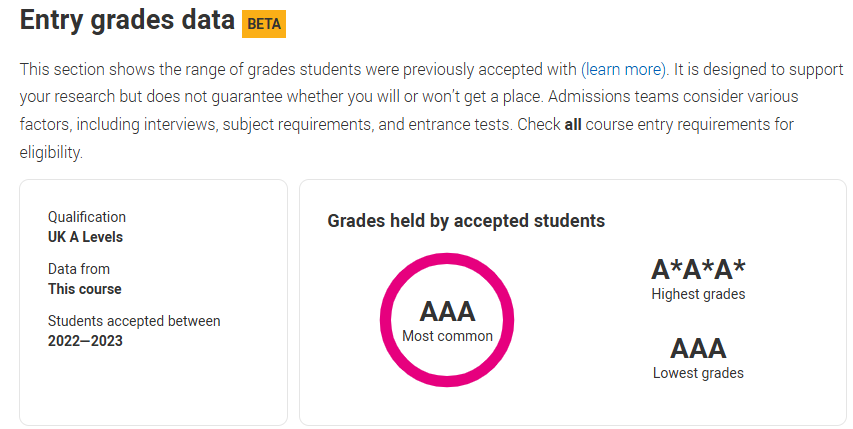Click the Most common caption inside circle

click(x=447, y=336)
